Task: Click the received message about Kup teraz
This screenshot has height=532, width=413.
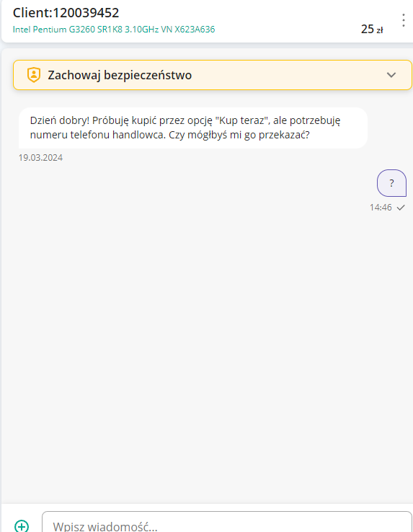Action: click(192, 128)
